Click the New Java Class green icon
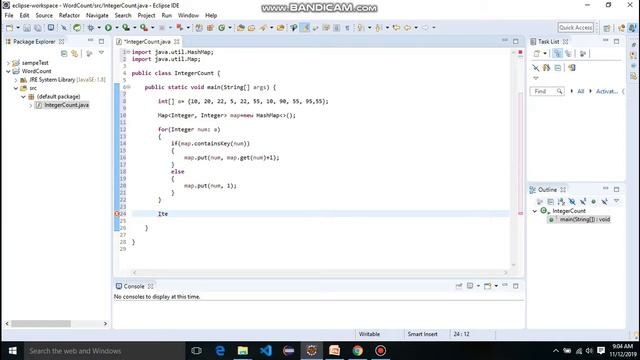The height and width of the screenshot is (360, 640). 222,28
